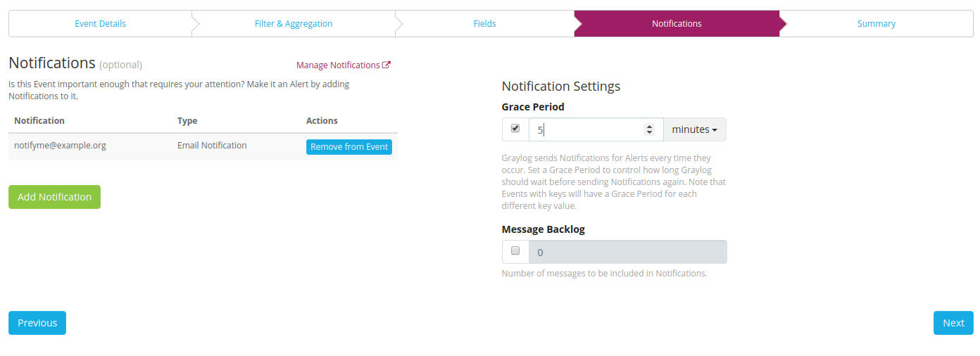Click the external link icon beside Manage Notifications
Screen dimensions: 980x356
point(387,65)
